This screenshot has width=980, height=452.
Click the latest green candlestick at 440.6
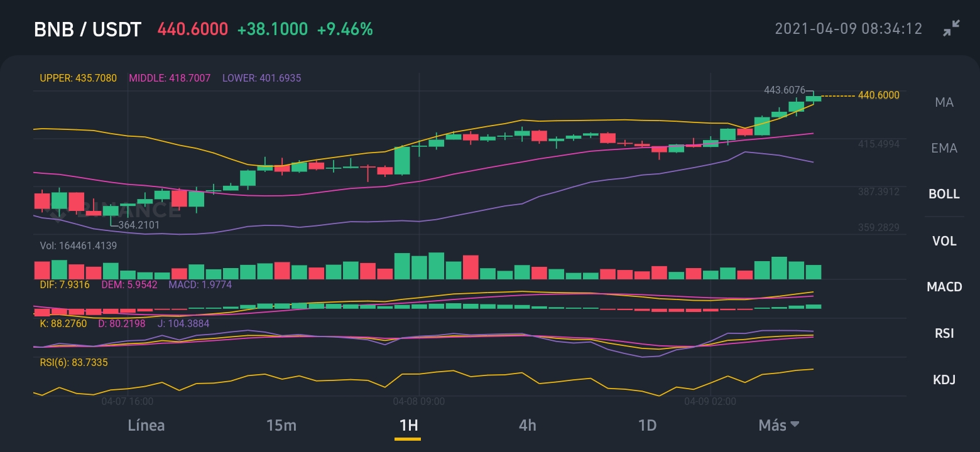click(x=814, y=97)
